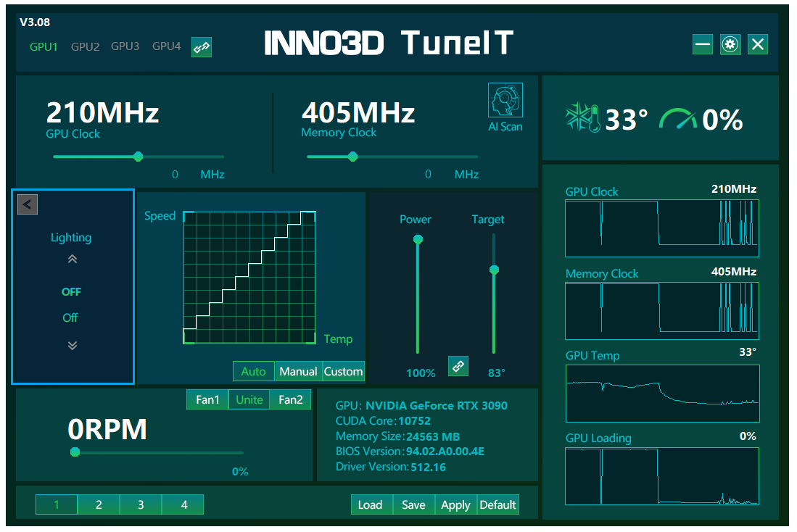The height and width of the screenshot is (532, 797).
Task: Click the 'V3.08' version label
Action: click(35, 22)
